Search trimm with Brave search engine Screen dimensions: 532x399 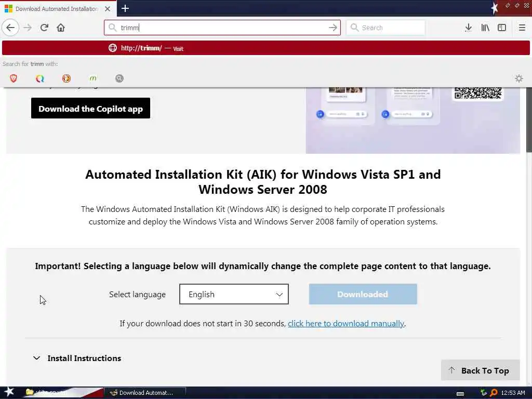[x=14, y=78]
